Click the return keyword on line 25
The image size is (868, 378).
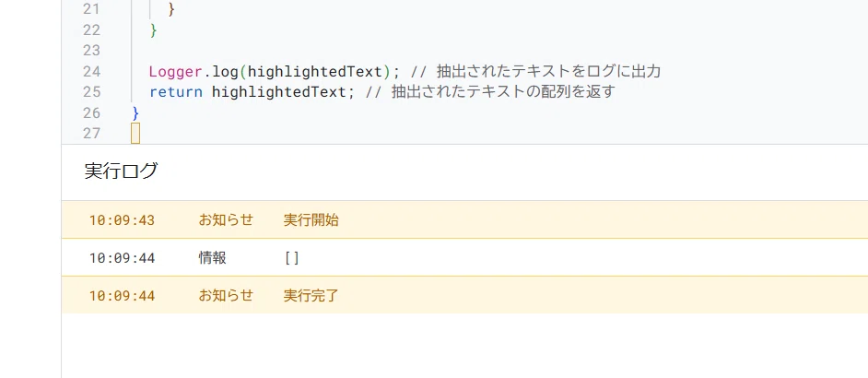[x=176, y=92]
